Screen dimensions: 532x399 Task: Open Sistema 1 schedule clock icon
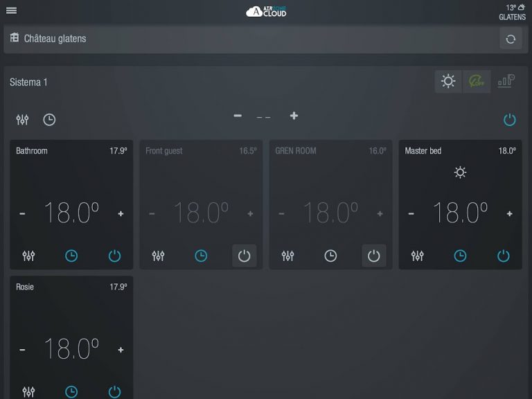49,120
